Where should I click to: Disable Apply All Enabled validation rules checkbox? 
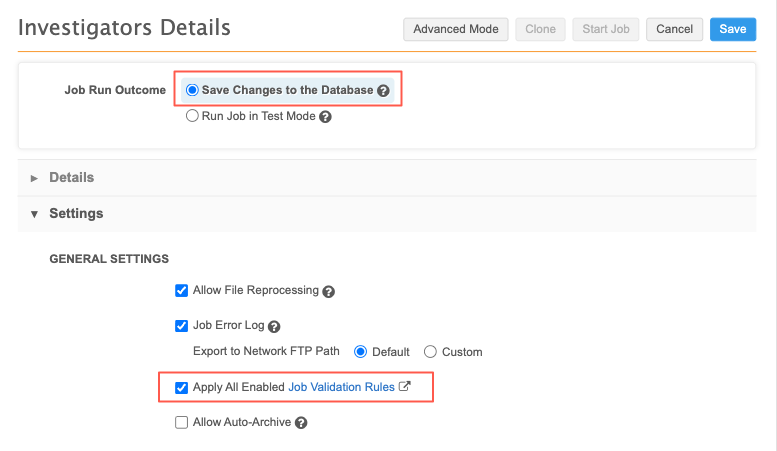point(182,387)
